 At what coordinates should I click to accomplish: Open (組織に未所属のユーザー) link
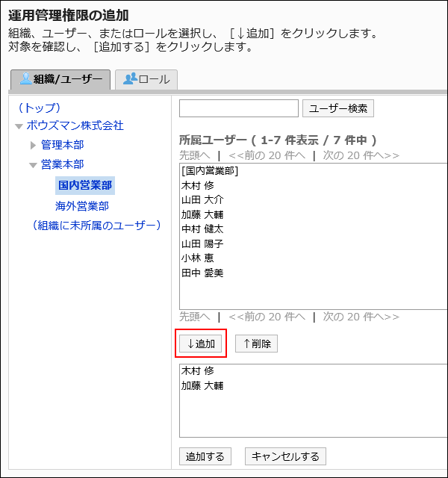[x=96, y=226]
